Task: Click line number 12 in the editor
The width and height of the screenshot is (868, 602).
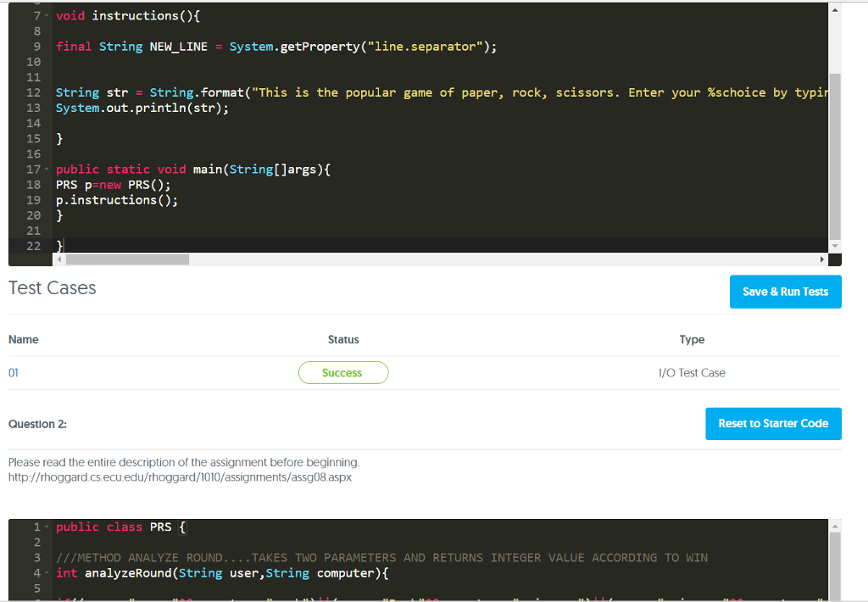Action: 34,92
